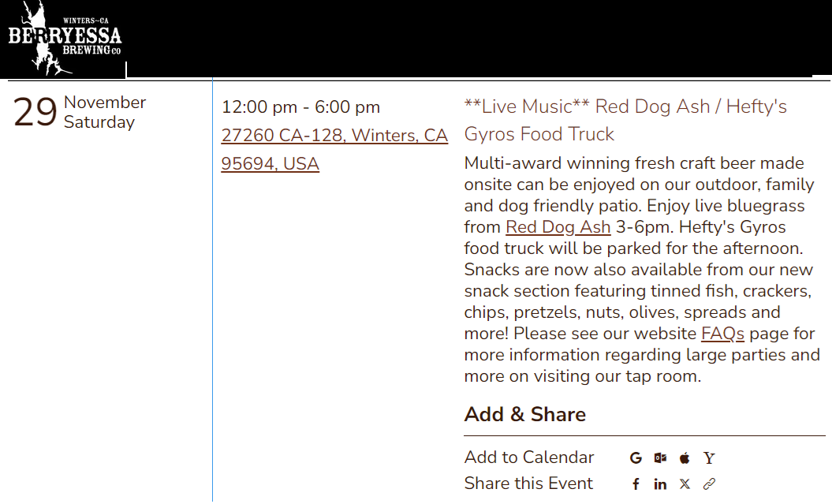Share this event on LinkedIn

click(660, 484)
